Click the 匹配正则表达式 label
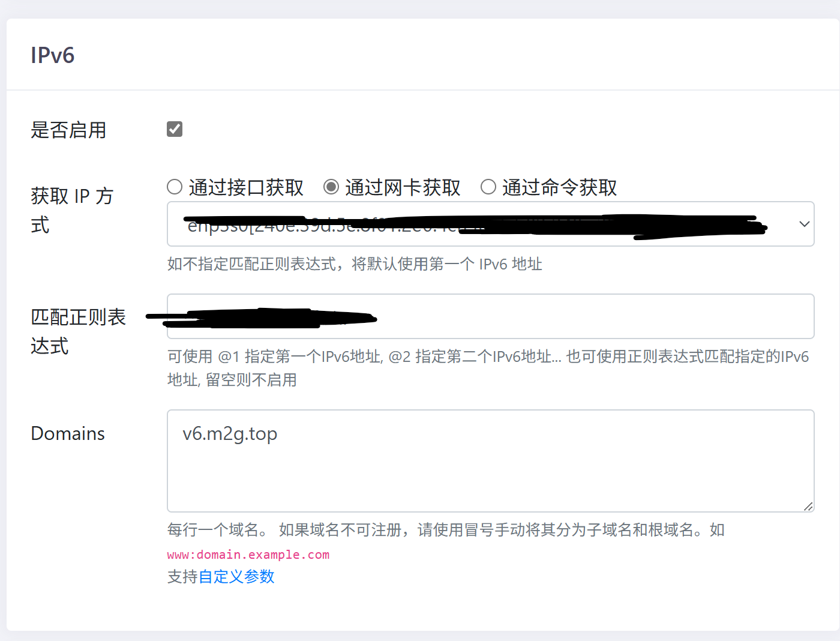The image size is (840, 641). pos(79,331)
